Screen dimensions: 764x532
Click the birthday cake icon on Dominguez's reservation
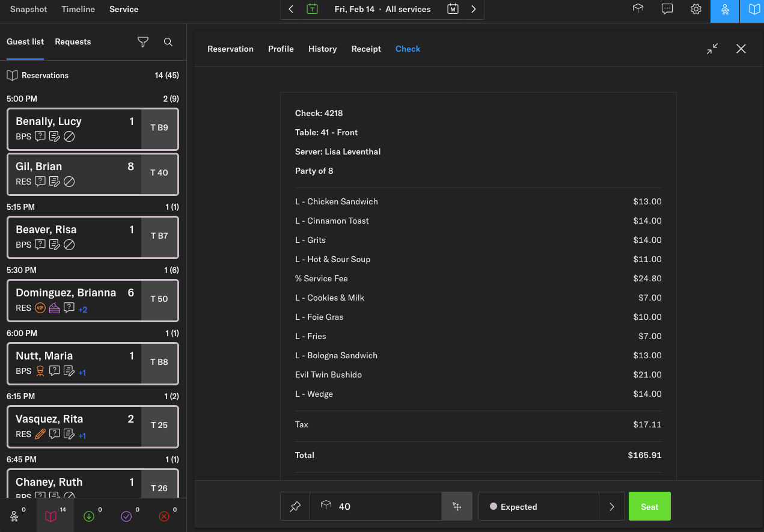coord(55,308)
